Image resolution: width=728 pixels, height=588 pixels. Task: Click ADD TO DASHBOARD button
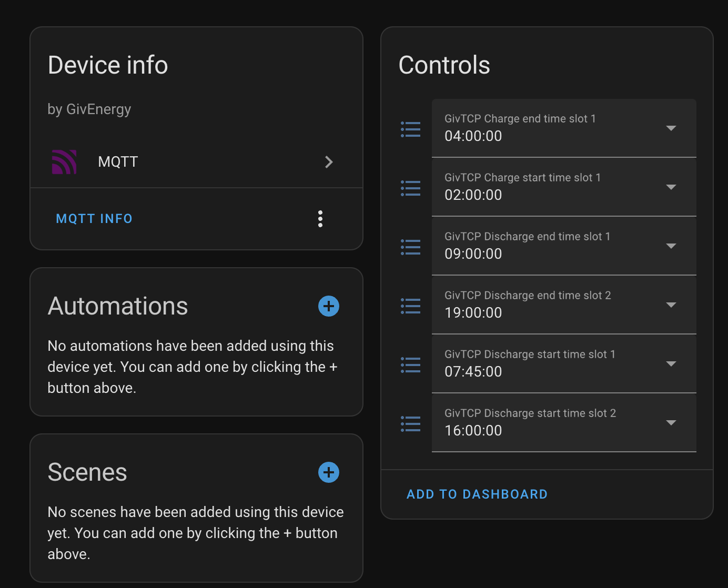click(x=477, y=494)
